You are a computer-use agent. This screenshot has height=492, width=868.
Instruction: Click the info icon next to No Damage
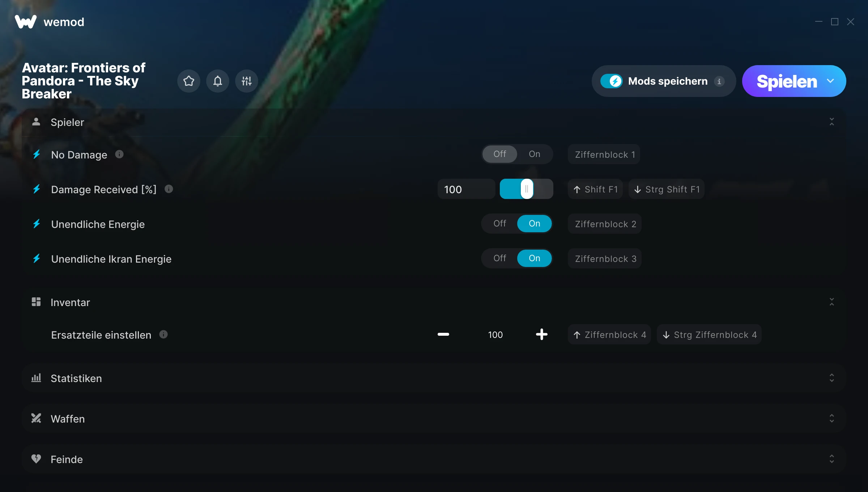[x=119, y=154]
